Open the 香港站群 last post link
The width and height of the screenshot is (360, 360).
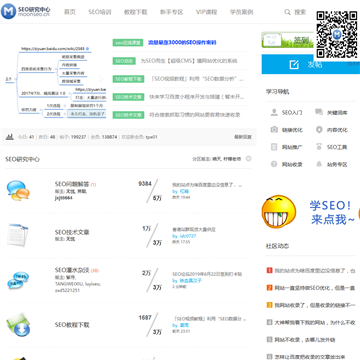[x=194, y=230]
